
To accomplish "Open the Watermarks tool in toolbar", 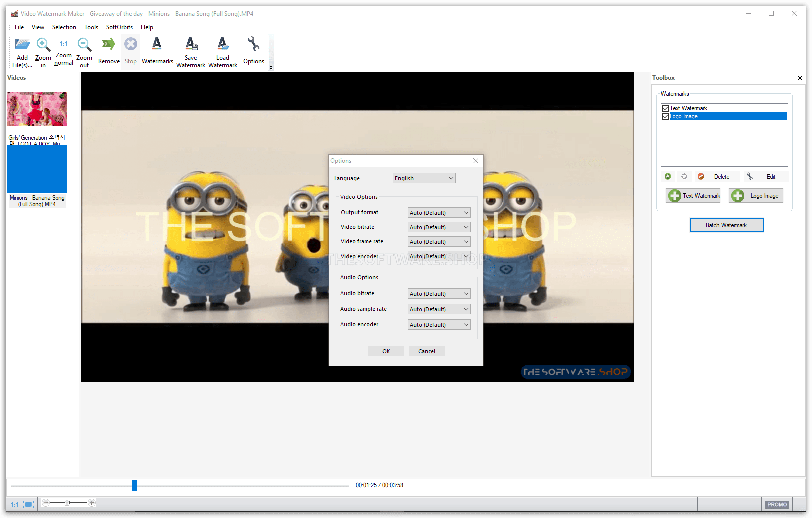I will click(x=157, y=45).
